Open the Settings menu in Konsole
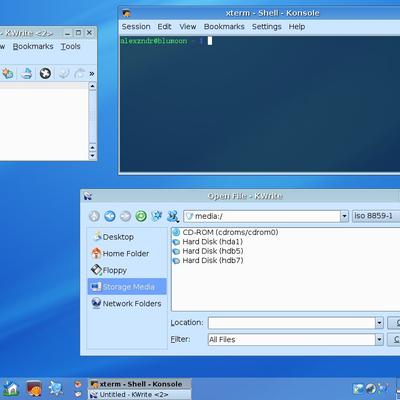The height and width of the screenshot is (400, 400). click(267, 27)
